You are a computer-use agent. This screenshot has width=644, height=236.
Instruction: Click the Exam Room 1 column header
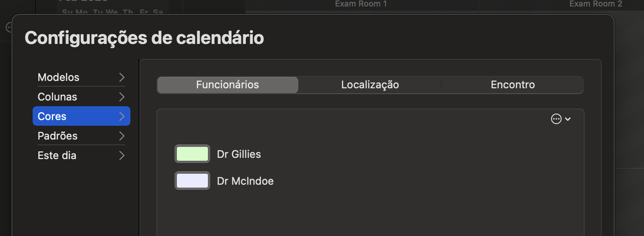tap(361, 4)
